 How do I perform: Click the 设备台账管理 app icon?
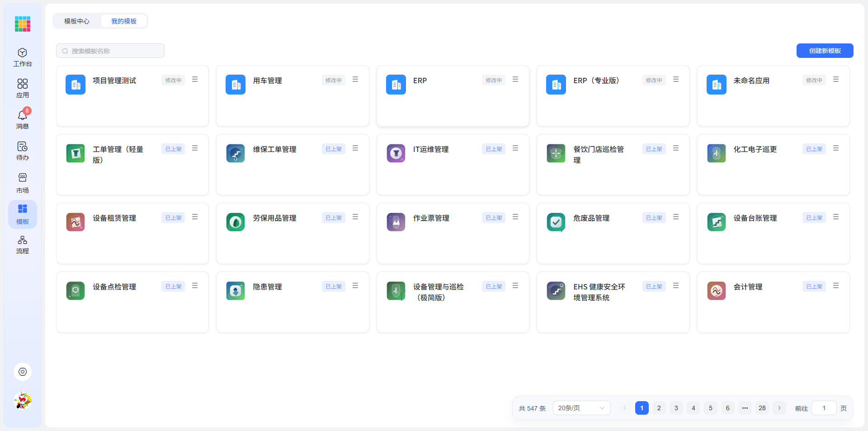click(717, 222)
